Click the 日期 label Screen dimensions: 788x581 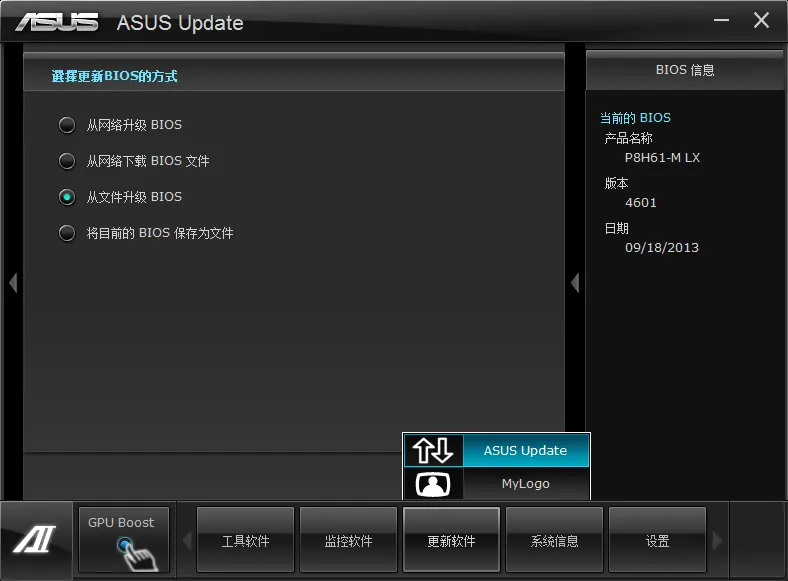(616, 228)
